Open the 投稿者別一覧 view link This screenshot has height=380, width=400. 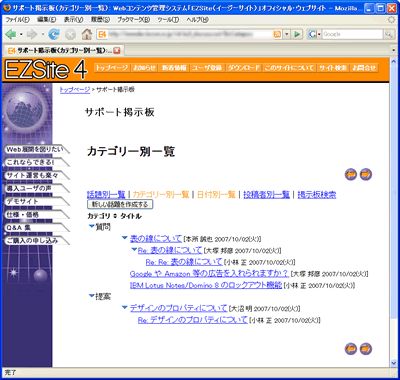coord(267,195)
